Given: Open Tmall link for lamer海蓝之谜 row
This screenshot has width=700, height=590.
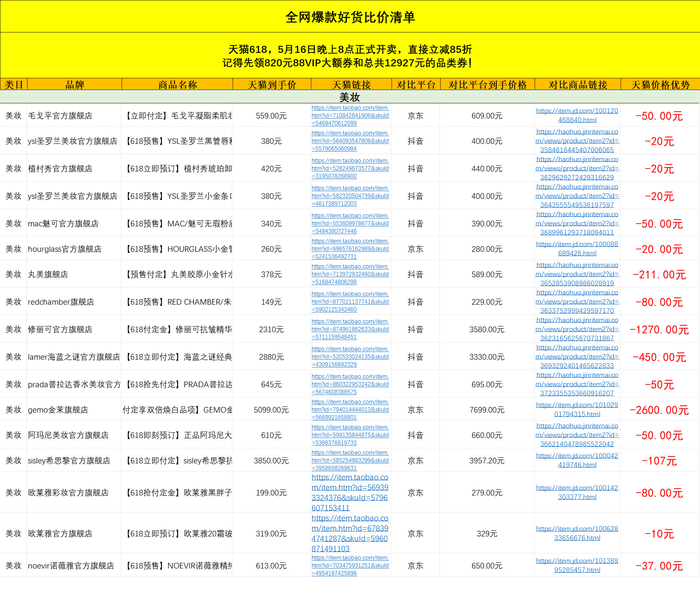Looking at the screenshot, I should coord(350,357).
